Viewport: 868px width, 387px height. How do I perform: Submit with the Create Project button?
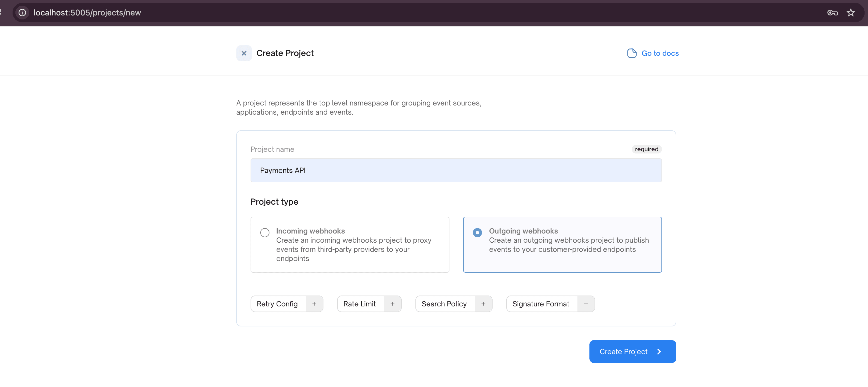point(633,352)
